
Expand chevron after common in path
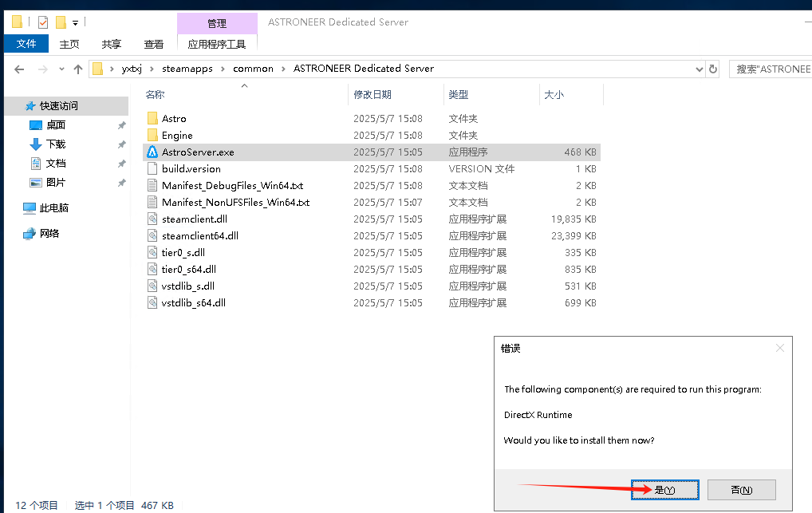pos(283,69)
